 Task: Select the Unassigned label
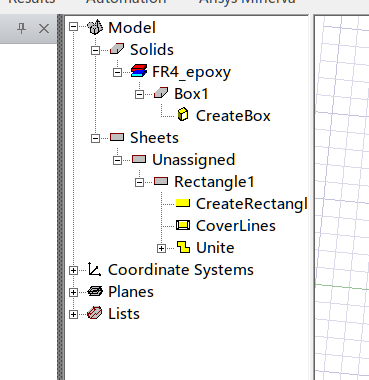click(x=194, y=160)
